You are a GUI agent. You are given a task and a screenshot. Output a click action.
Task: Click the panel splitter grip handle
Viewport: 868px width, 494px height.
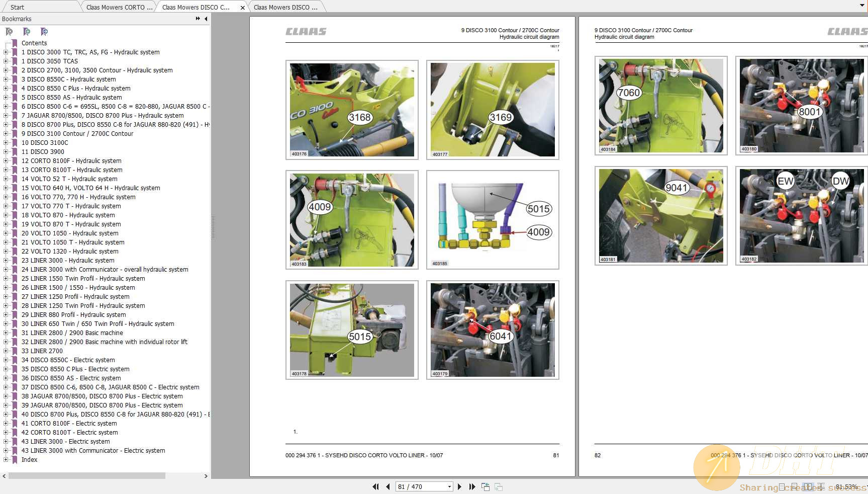[x=213, y=227]
